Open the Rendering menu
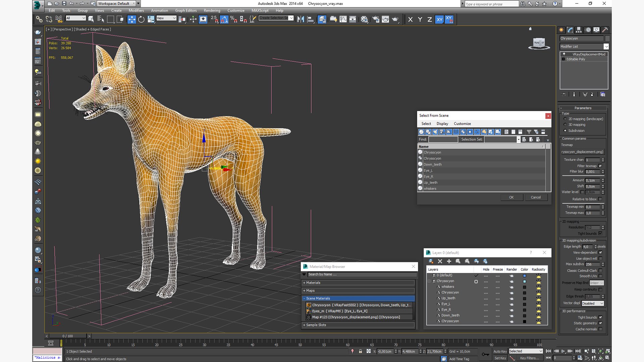 click(x=212, y=10)
